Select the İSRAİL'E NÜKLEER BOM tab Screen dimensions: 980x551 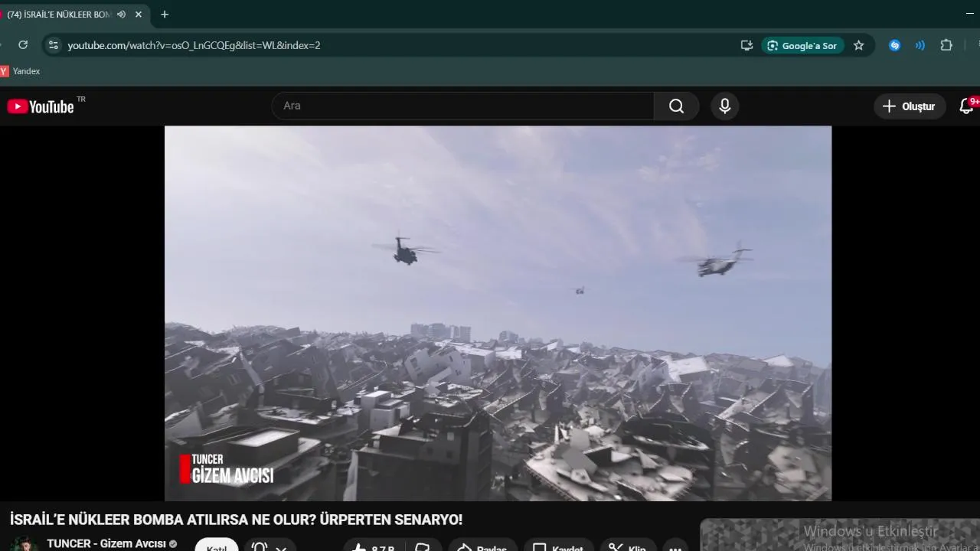point(60,14)
